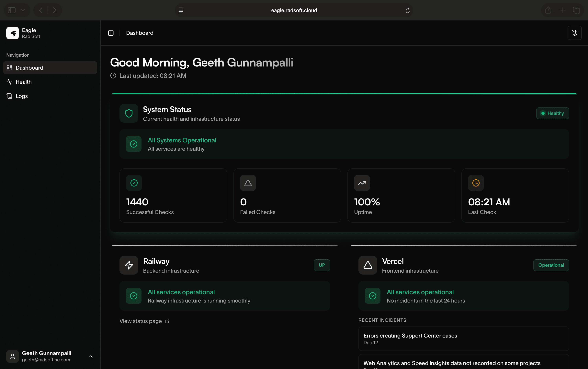The height and width of the screenshot is (369, 588).
Task: Click the Vercel triangle icon
Action: pyautogui.click(x=368, y=265)
